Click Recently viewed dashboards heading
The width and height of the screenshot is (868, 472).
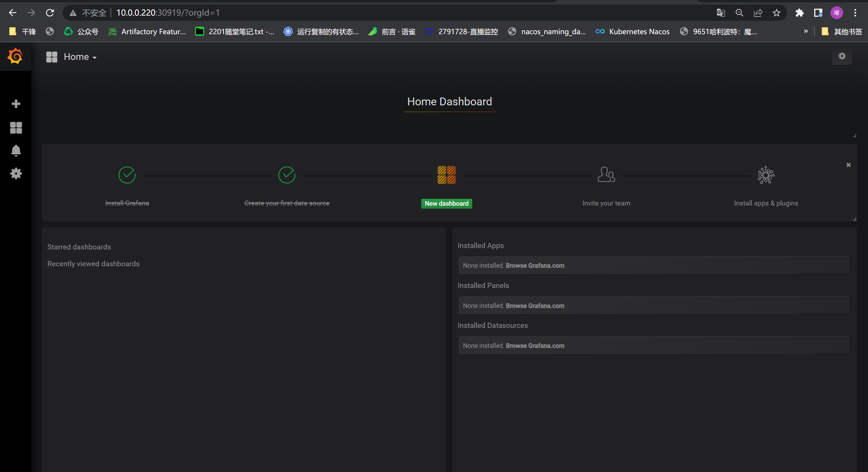point(93,264)
